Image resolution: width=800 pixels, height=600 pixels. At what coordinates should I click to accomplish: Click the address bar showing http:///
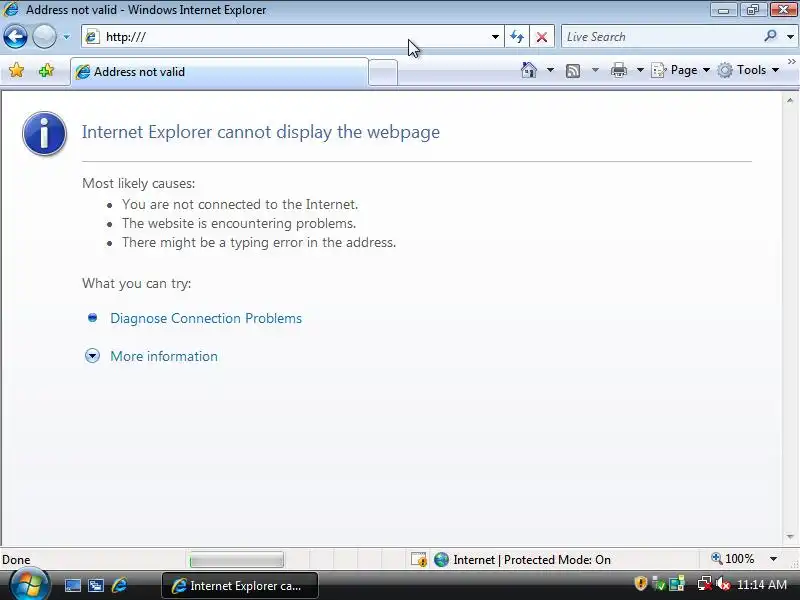tap(293, 37)
